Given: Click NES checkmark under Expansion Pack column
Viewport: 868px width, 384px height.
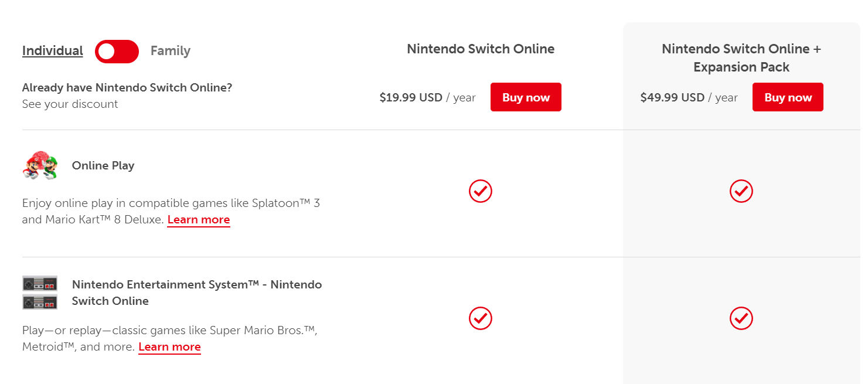Looking at the screenshot, I should click(x=741, y=318).
